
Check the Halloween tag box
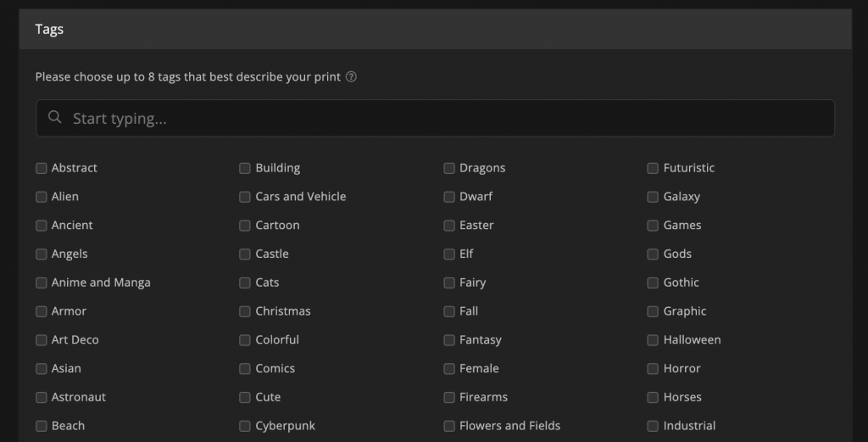click(x=653, y=340)
